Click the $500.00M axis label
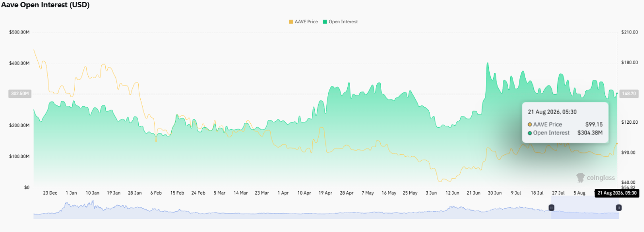 coord(19,32)
